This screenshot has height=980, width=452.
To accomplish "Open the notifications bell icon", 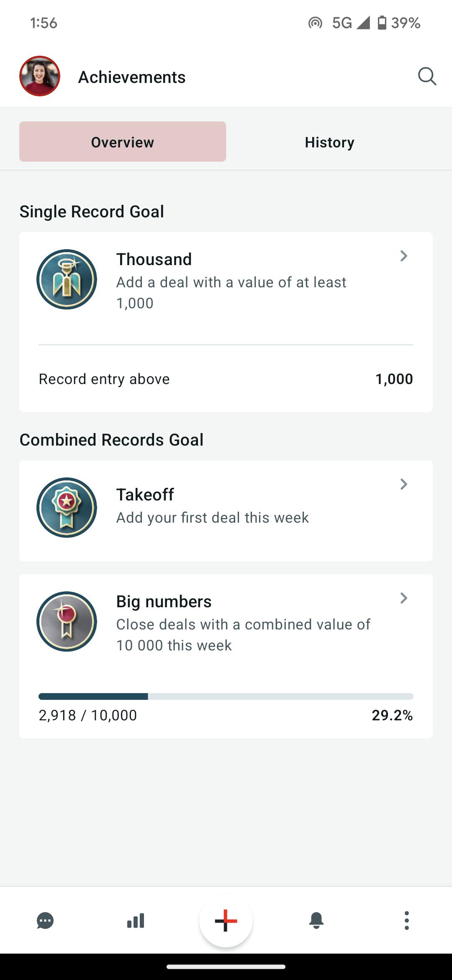I will click(x=316, y=921).
